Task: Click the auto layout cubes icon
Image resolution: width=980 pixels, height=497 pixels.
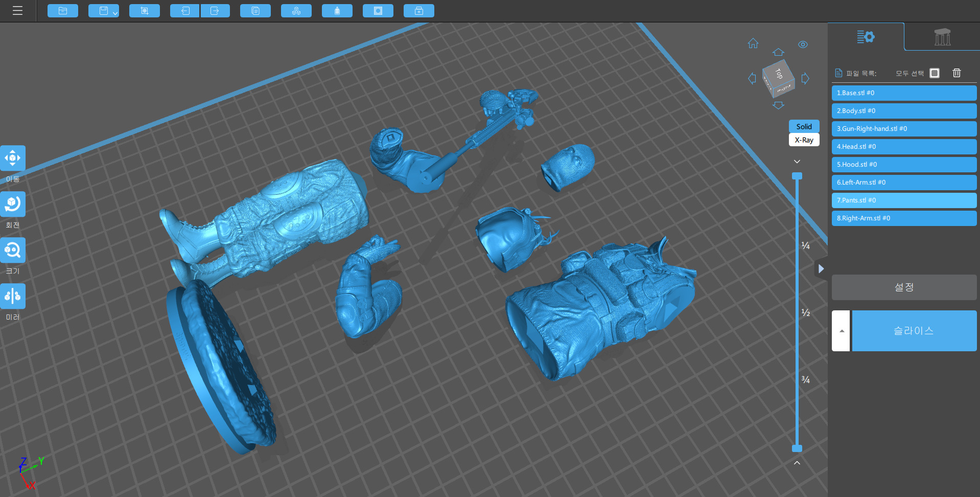Action: coord(296,11)
